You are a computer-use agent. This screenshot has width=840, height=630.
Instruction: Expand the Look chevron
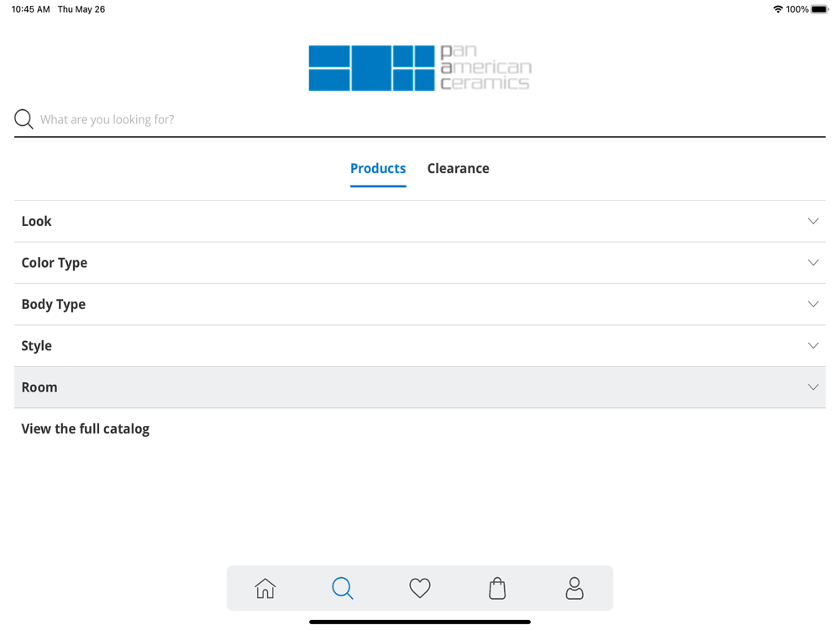tap(813, 221)
